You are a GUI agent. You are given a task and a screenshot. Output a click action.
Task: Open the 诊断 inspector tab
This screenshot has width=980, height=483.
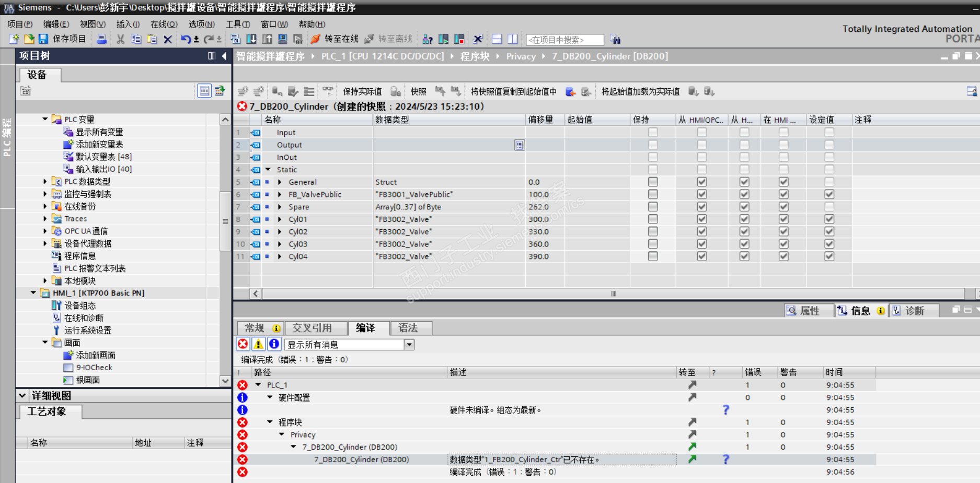click(913, 311)
